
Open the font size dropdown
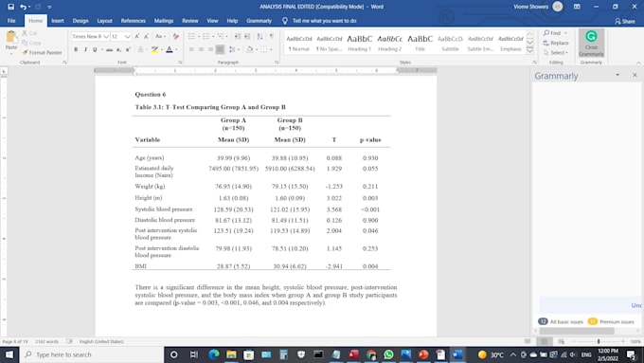(x=128, y=37)
